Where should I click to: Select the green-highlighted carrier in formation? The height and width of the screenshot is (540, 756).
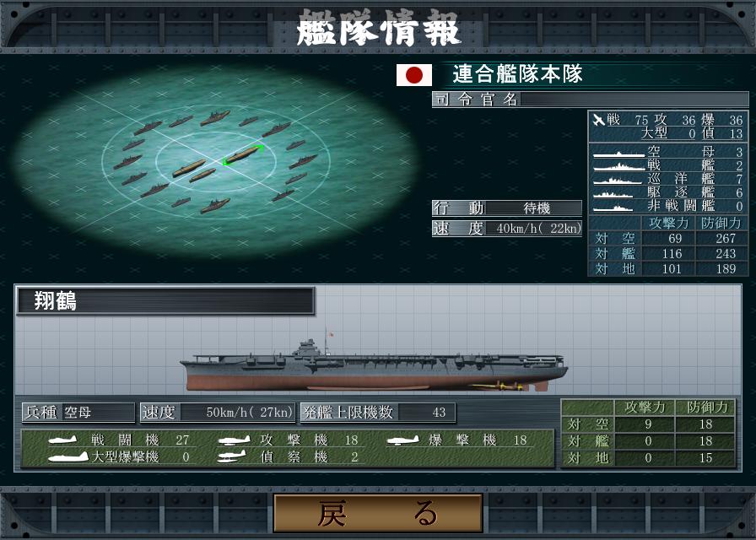coord(242,154)
